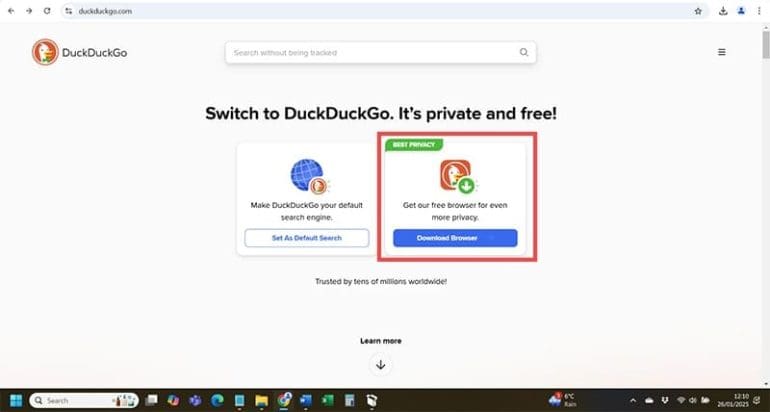The image size is (770, 412).
Task: Click the down arrow under Learn more
Action: click(380, 364)
